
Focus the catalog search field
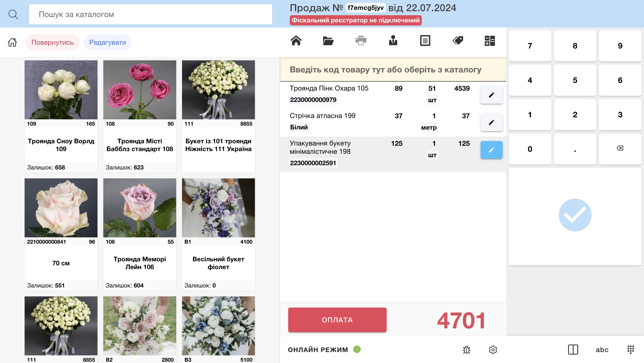[150, 14]
